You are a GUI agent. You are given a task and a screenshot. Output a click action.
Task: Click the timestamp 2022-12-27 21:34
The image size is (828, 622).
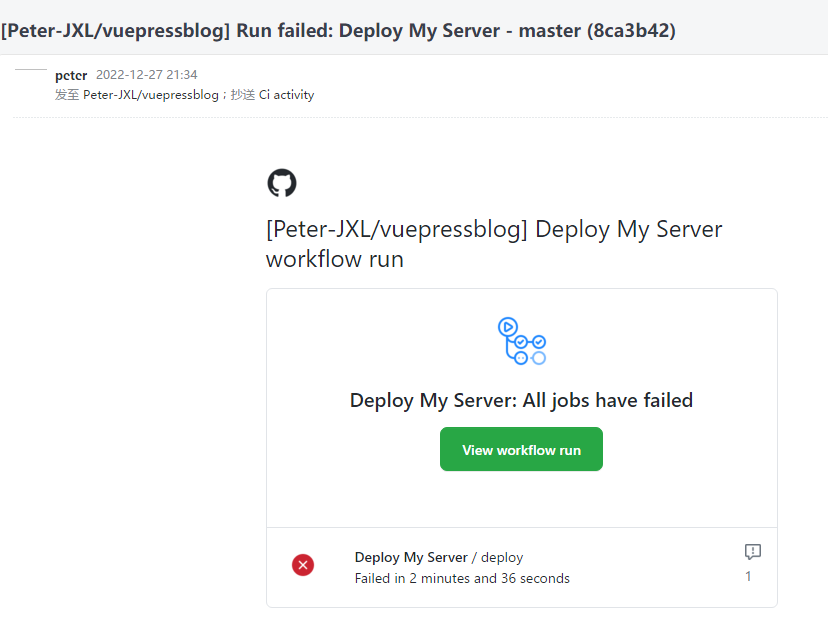[147, 75]
